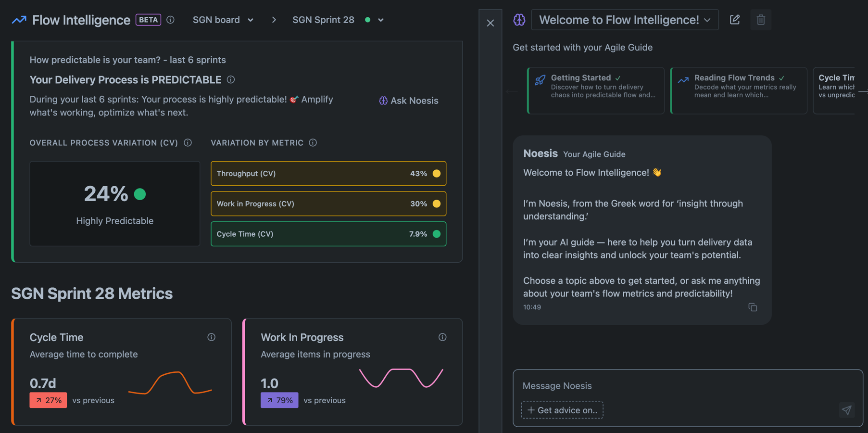Click the Ask Noesis button
868x433 pixels.
pyautogui.click(x=409, y=101)
